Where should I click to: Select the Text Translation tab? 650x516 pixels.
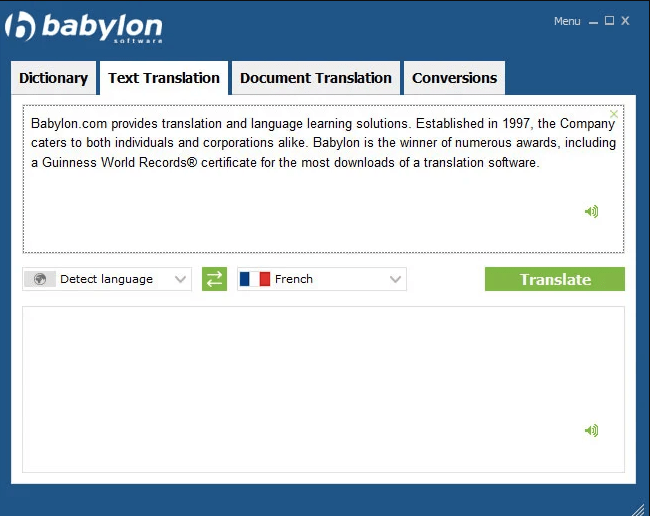tap(164, 78)
